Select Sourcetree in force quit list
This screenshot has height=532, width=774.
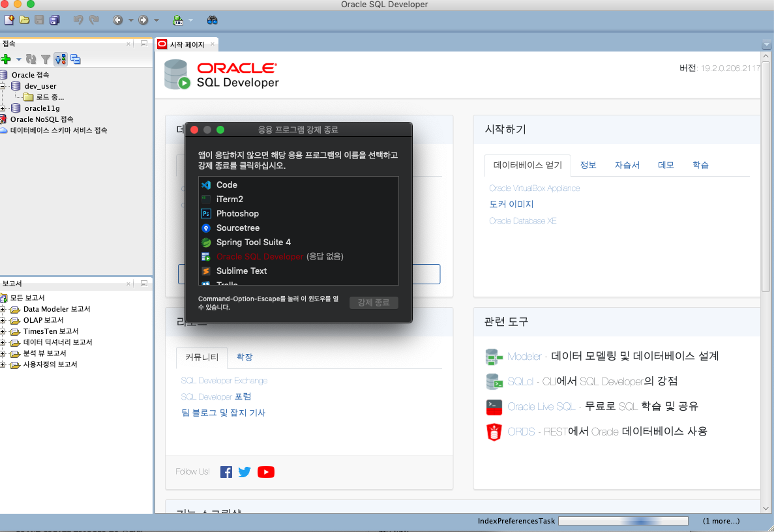click(x=299, y=228)
